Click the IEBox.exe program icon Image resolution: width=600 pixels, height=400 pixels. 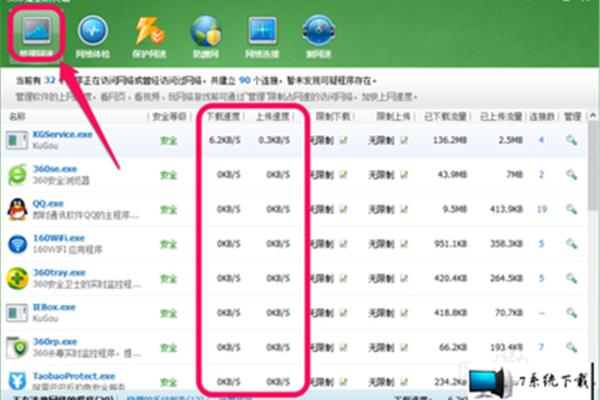[17, 313]
